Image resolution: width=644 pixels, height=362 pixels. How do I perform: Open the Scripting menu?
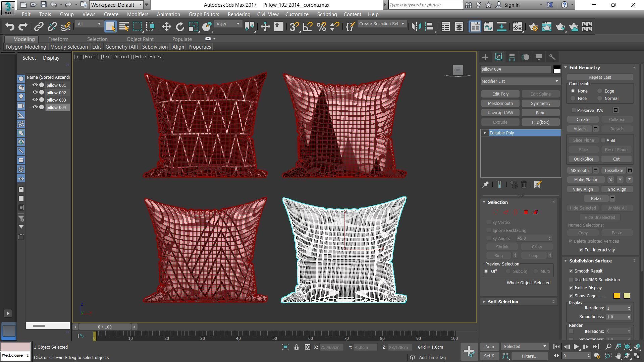click(327, 14)
